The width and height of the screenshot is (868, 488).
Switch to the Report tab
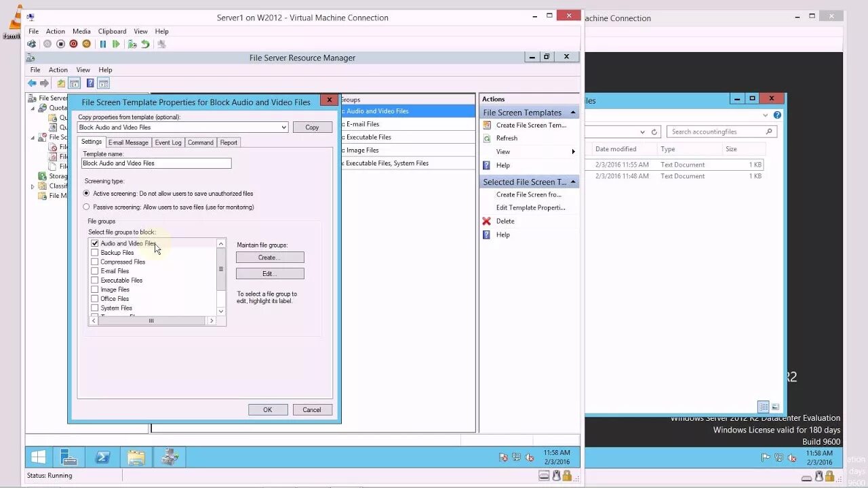pyautogui.click(x=229, y=142)
